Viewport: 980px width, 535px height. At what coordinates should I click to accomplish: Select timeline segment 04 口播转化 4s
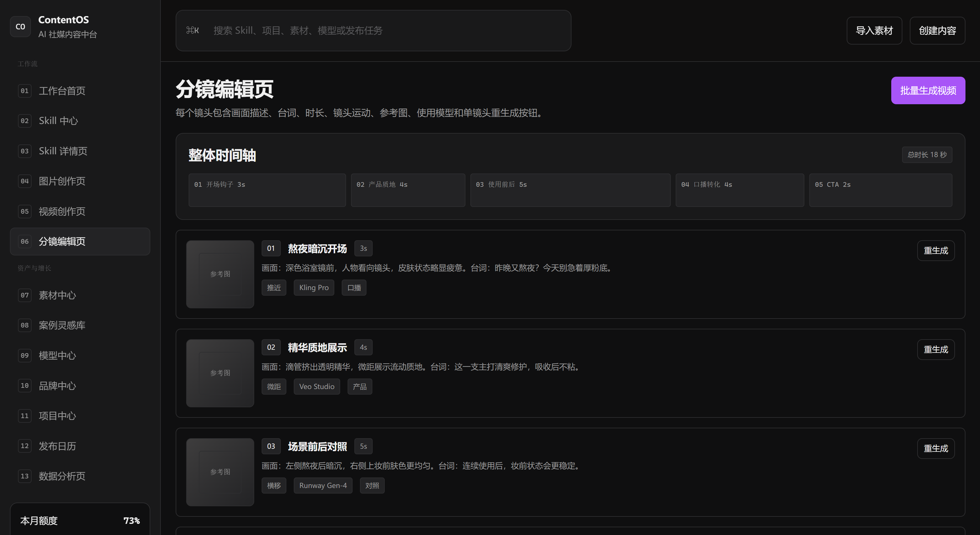[740, 190]
